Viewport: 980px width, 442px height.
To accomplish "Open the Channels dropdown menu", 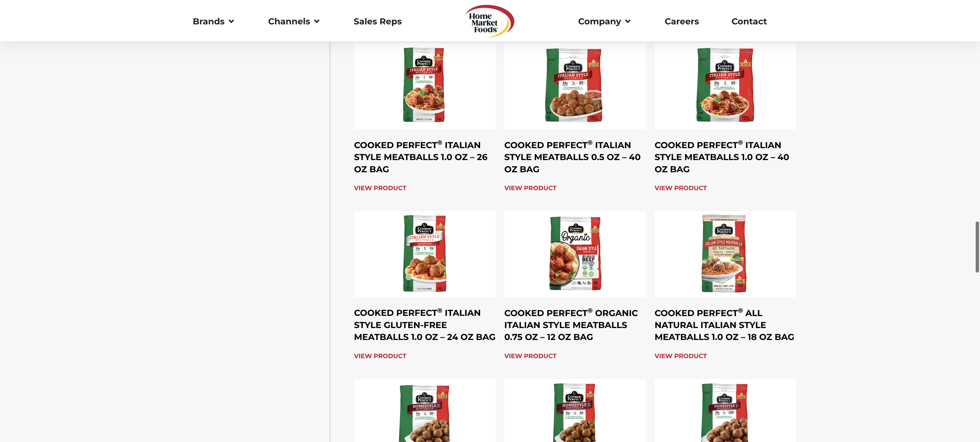I will (293, 21).
